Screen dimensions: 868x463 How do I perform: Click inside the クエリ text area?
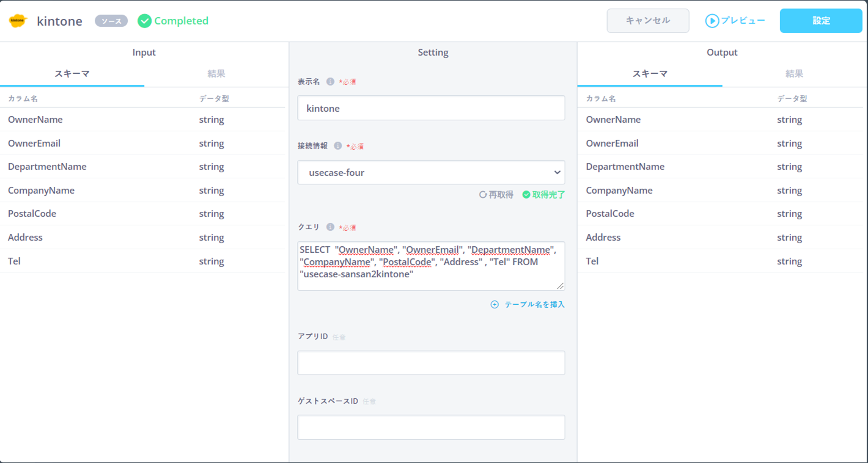(431, 266)
